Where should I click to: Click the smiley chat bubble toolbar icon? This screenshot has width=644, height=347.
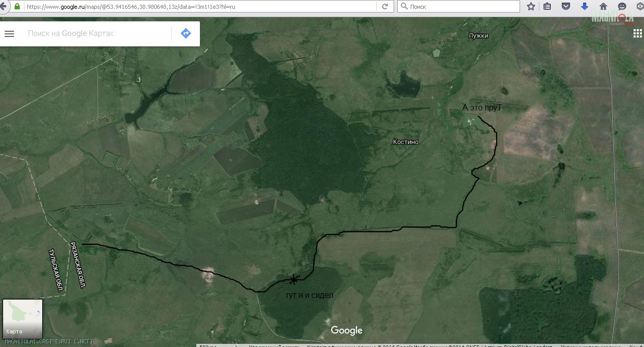(622, 7)
